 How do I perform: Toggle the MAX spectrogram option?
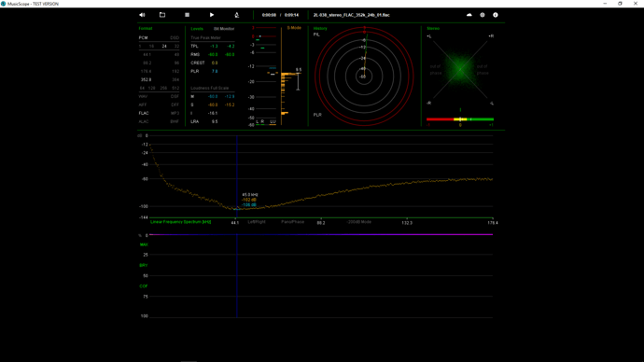click(x=144, y=244)
